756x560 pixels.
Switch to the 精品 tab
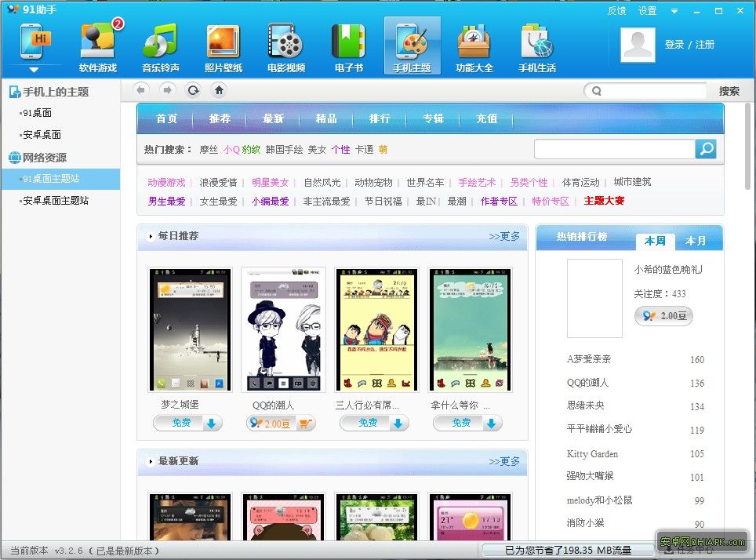pos(326,118)
